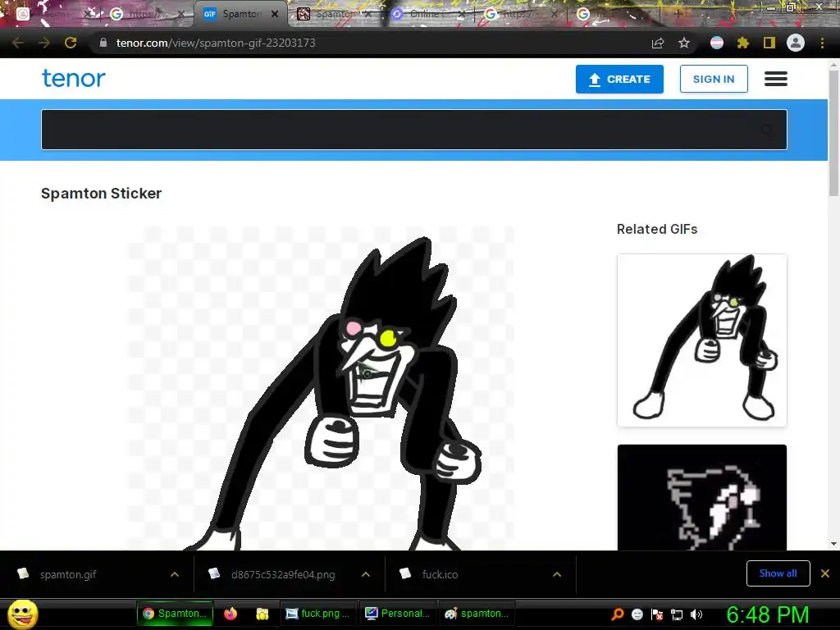Close the active Spamton GIF tab
Screen dimensions: 840x630
[275, 14]
